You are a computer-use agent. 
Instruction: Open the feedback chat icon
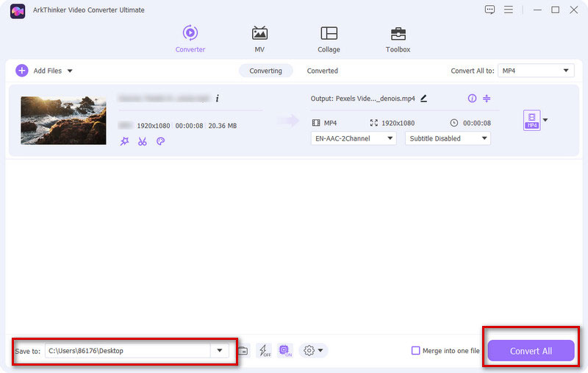pos(490,10)
